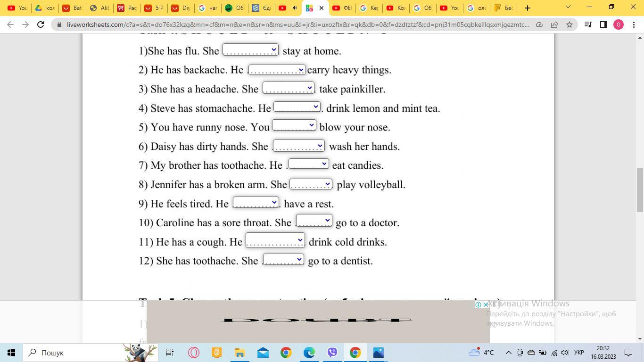Go back to the previous page
This screenshot has height=362, width=644.
(x=10, y=25)
